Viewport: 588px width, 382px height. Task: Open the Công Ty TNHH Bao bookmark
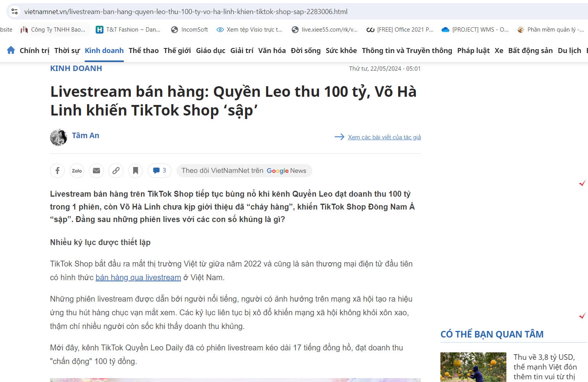53,30
